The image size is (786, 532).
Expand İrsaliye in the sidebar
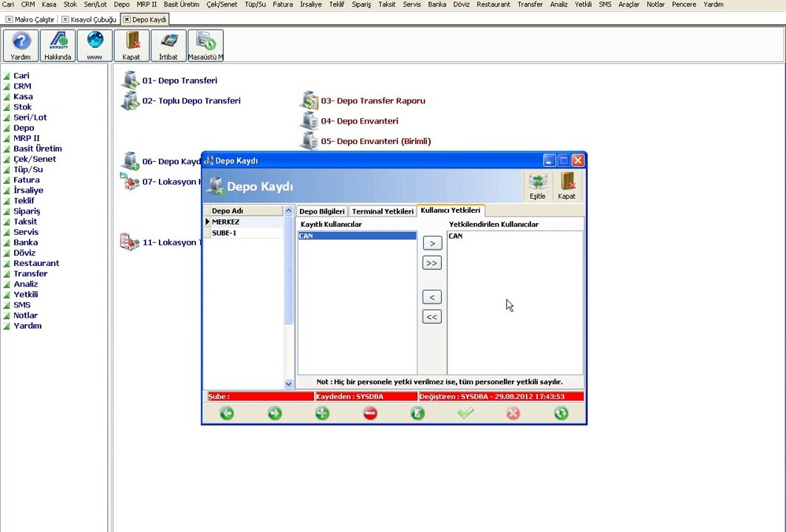(28, 190)
